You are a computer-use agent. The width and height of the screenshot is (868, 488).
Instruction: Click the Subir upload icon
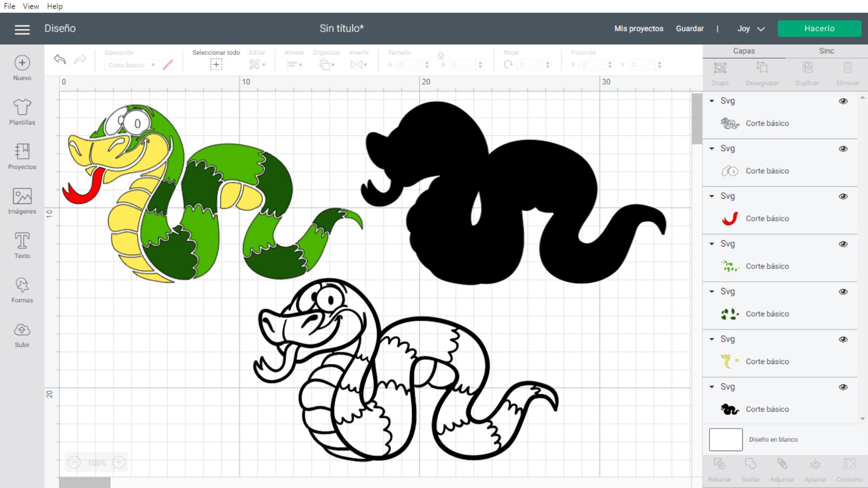(22, 329)
